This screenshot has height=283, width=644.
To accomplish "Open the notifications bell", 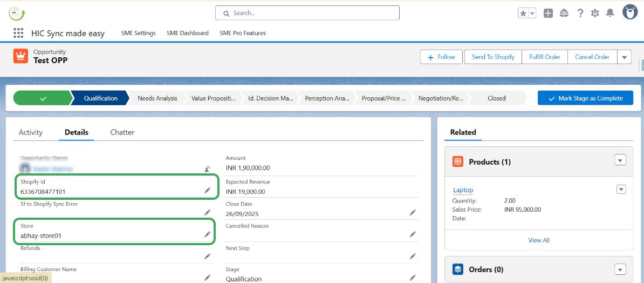I will tap(610, 13).
